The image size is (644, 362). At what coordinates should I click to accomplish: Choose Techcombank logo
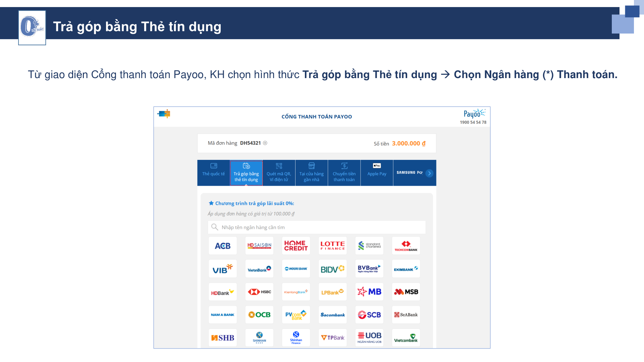406,246
